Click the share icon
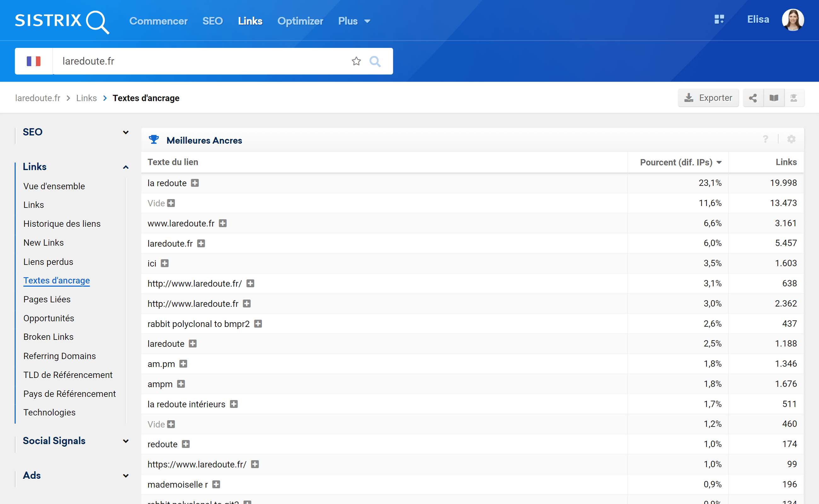The width and height of the screenshot is (819, 504). point(753,98)
